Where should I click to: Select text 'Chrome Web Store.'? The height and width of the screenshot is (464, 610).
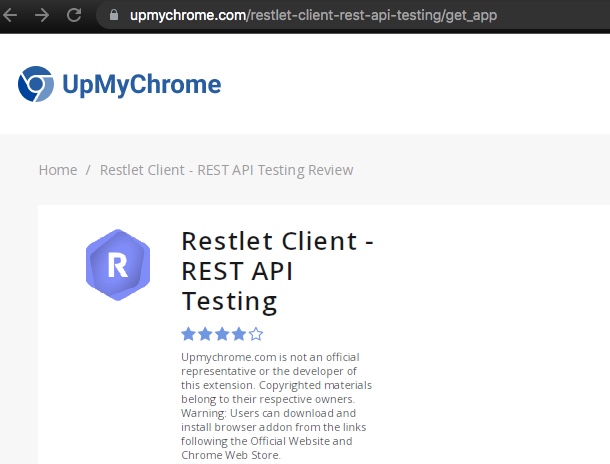point(231,455)
